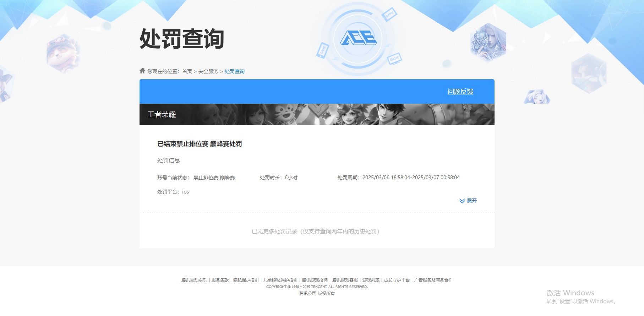The height and width of the screenshot is (316, 644).
Task: Open 游戏列表 footer link
Action: [371, 280]
